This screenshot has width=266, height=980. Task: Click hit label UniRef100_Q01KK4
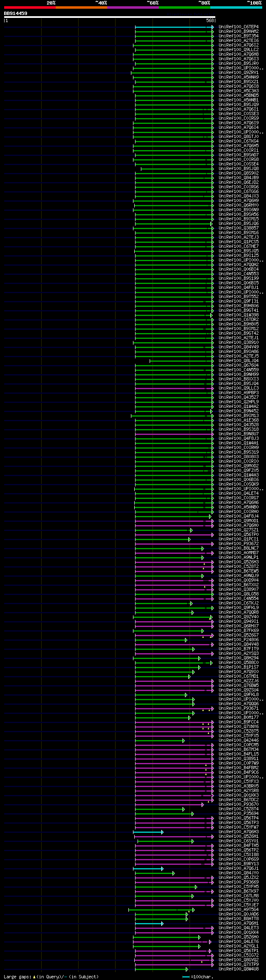click(239, 933)
